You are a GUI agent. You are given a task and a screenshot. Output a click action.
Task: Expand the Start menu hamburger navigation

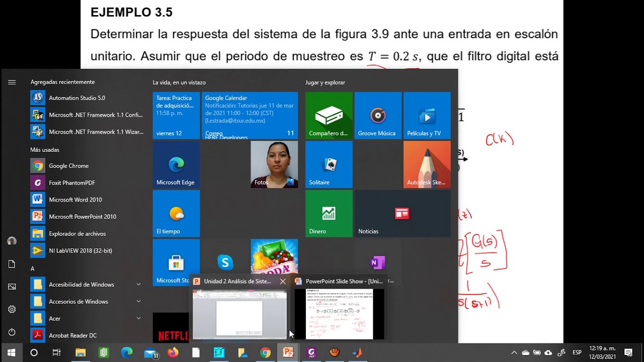click(12, 82)
